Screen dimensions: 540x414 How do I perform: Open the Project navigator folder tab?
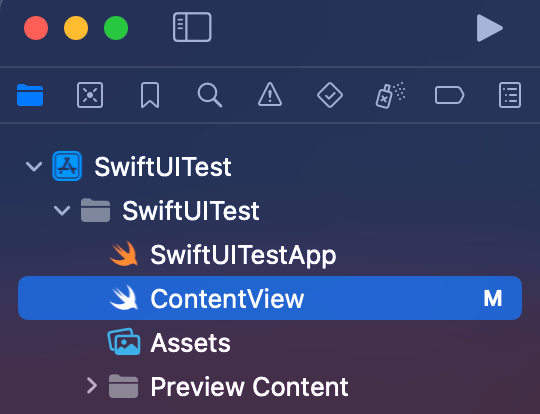pos(30,95)
